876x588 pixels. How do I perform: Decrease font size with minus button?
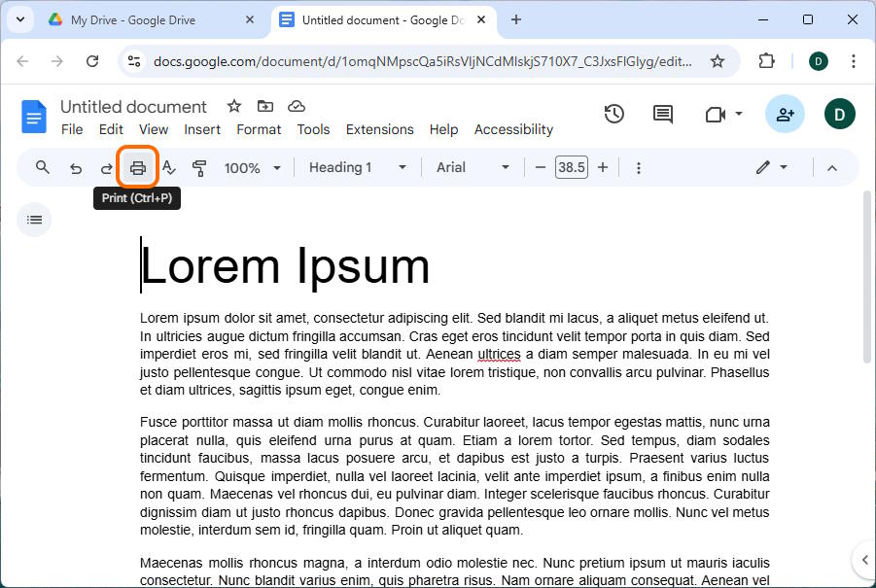pos(541,167)
